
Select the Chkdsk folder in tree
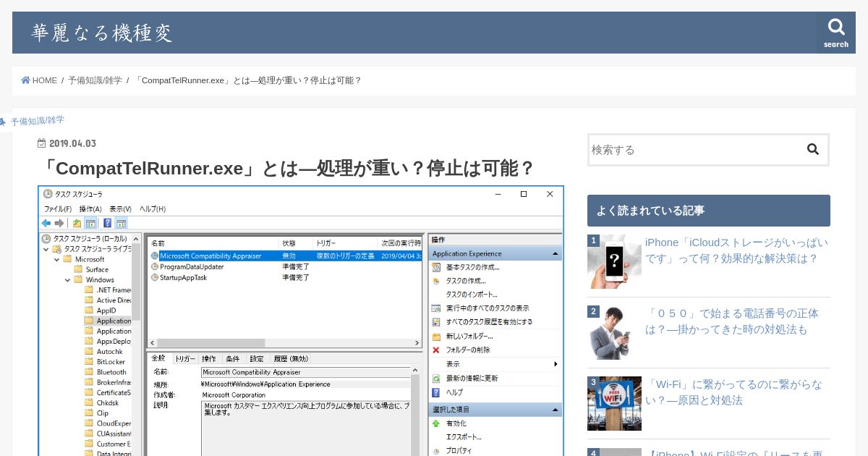pyautogui.click(x=107, y=403)
